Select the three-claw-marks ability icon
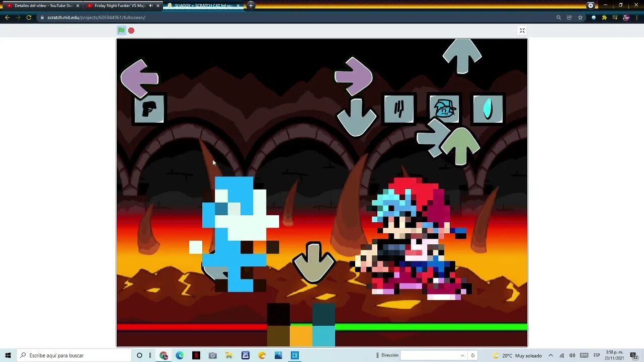The image size is (644, 362). click(x=399, y=109)
